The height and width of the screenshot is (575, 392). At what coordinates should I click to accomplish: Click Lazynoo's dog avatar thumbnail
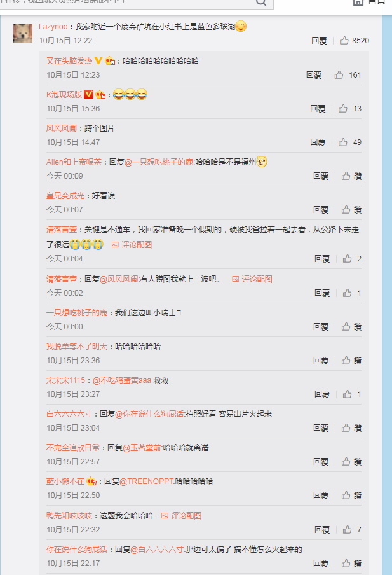(23, 32)
